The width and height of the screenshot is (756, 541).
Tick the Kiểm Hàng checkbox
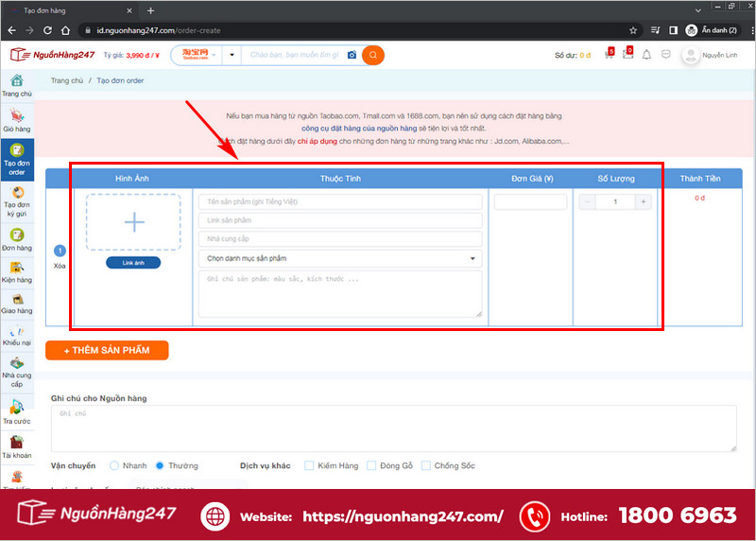pyautogui.click(x=309, y=465)
